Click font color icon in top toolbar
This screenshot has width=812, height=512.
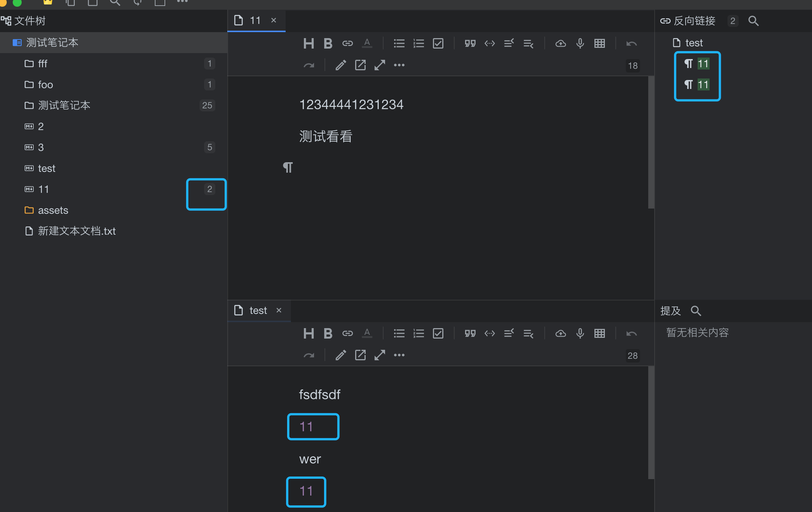click(x=367, y=44)
